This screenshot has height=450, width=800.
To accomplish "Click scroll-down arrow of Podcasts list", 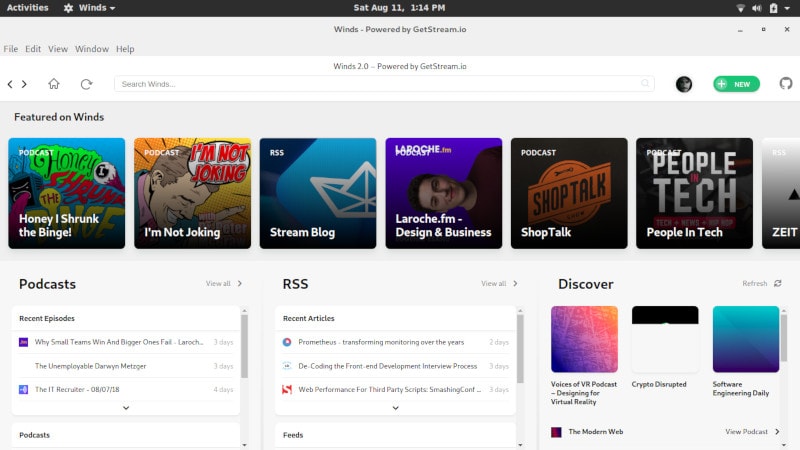I will (244, 445).
